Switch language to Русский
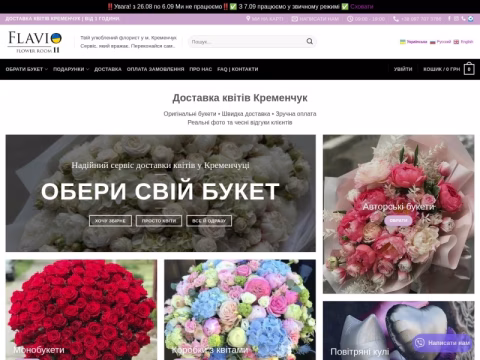 coord(444,42)
